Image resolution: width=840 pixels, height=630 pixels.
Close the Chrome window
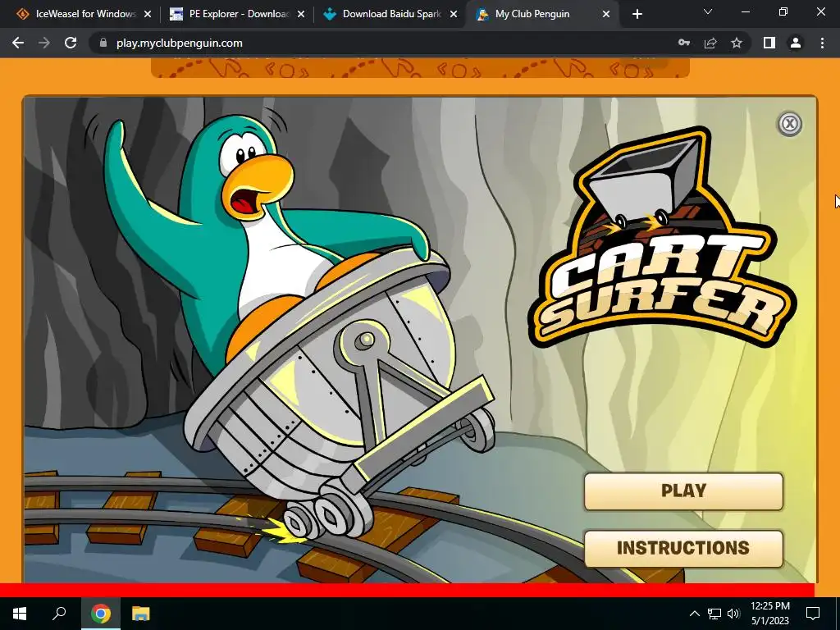point(820,11)
